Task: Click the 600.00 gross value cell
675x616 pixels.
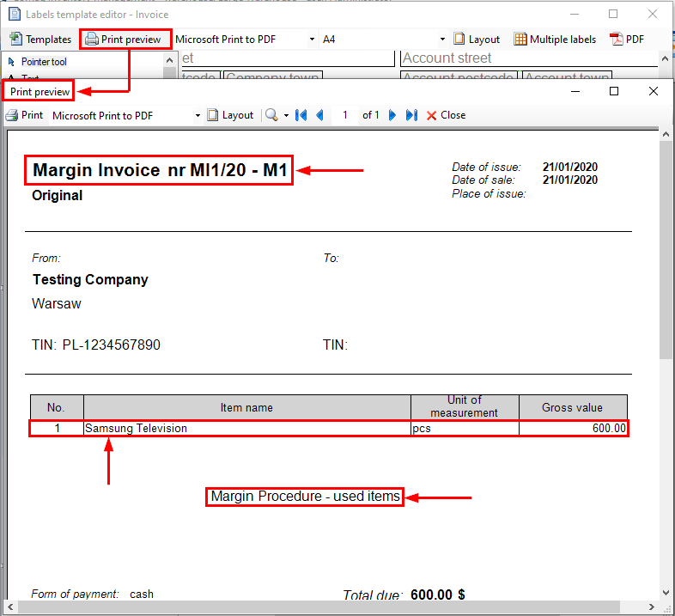Action: (x=573, y=428)
